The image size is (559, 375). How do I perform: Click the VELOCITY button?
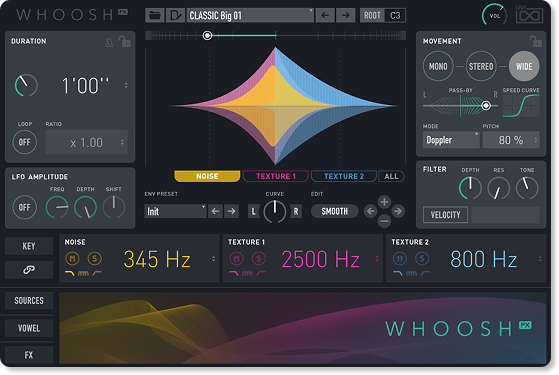(445, 215)
